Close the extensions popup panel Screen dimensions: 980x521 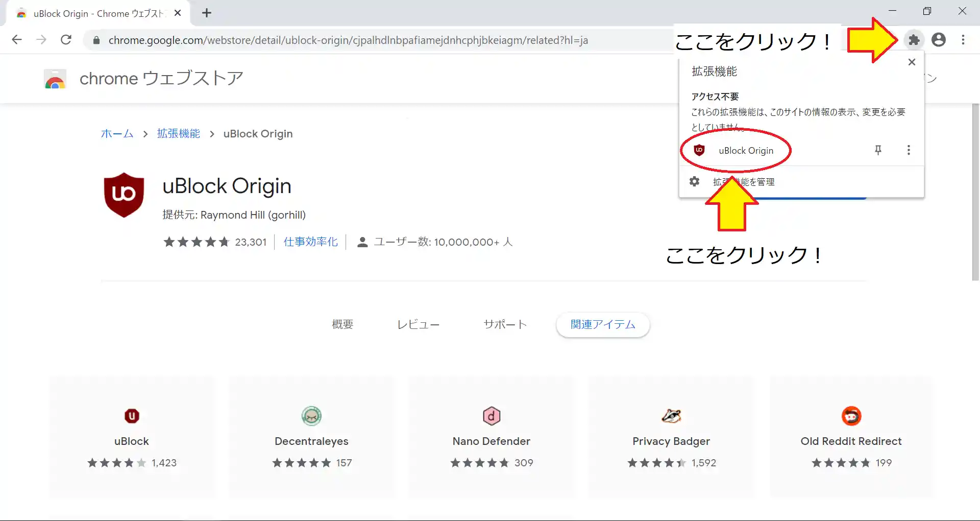pos(912,62)
